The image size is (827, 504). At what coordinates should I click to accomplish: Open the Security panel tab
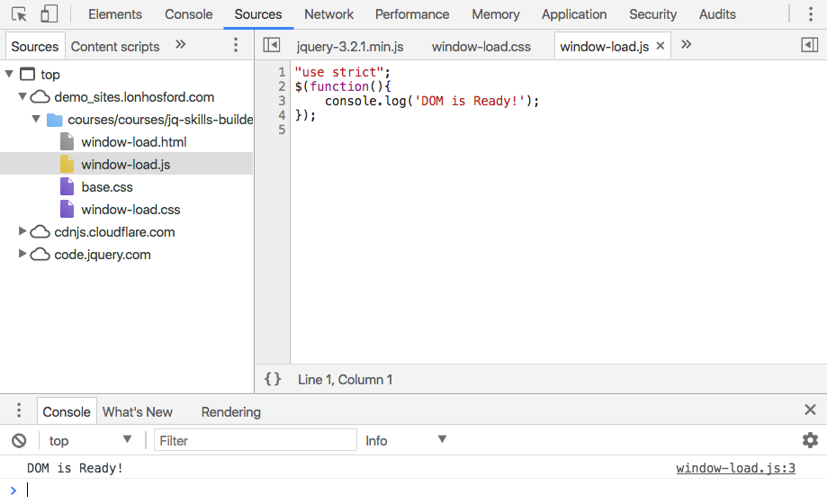(652, 14)
